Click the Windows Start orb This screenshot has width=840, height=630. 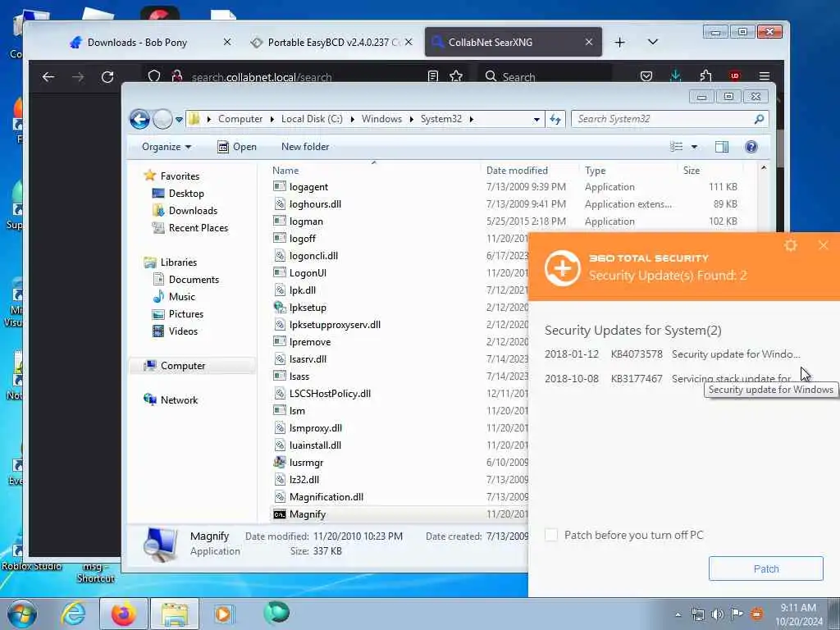tap(22, 614)
